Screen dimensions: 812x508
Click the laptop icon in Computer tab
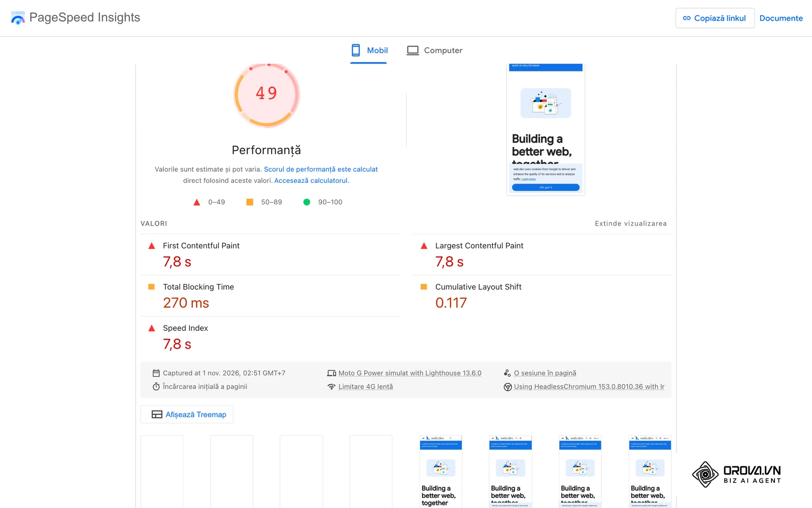pos(413,50)
